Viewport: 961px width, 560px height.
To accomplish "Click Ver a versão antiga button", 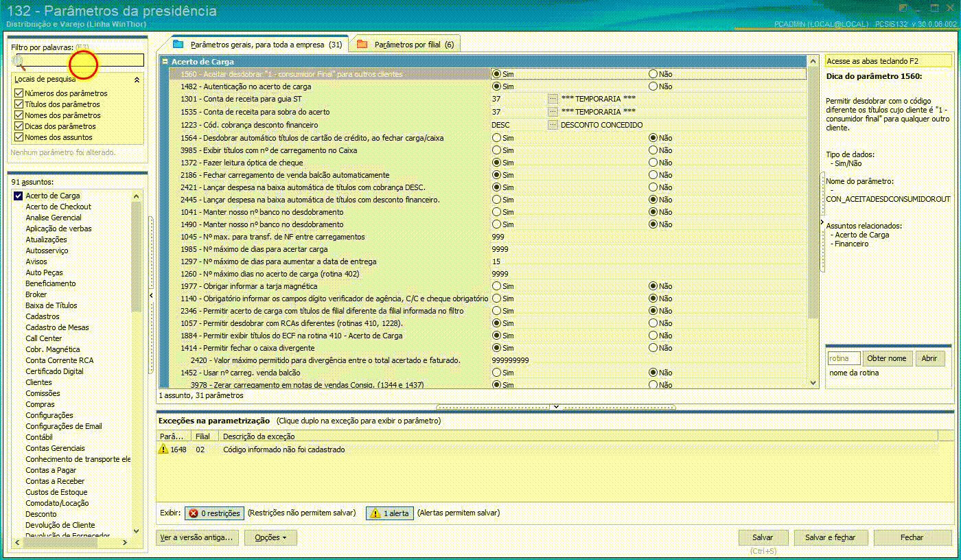I will 198,537.
